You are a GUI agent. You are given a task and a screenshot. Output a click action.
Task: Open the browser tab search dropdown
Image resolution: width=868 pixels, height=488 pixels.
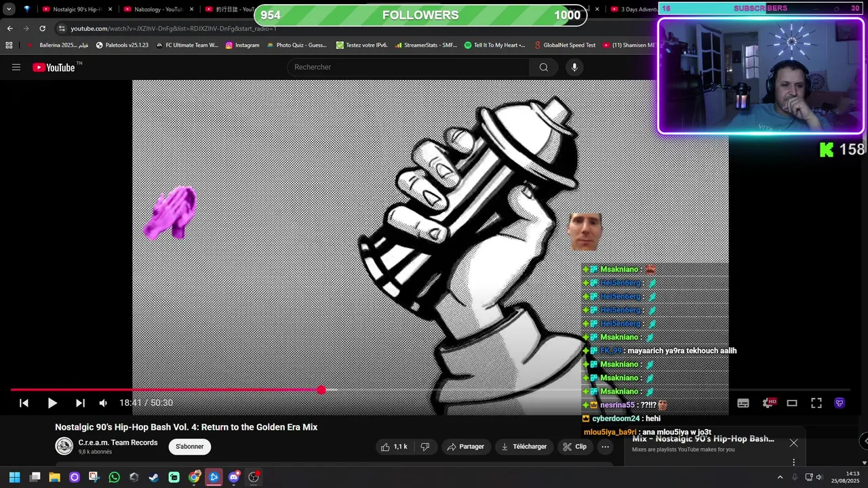point(9,9)
